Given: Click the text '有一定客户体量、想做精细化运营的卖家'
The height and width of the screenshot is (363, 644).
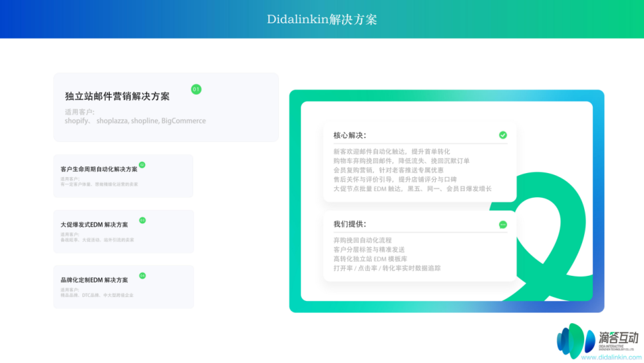Looking at the screenshot, I should (99, 184).
